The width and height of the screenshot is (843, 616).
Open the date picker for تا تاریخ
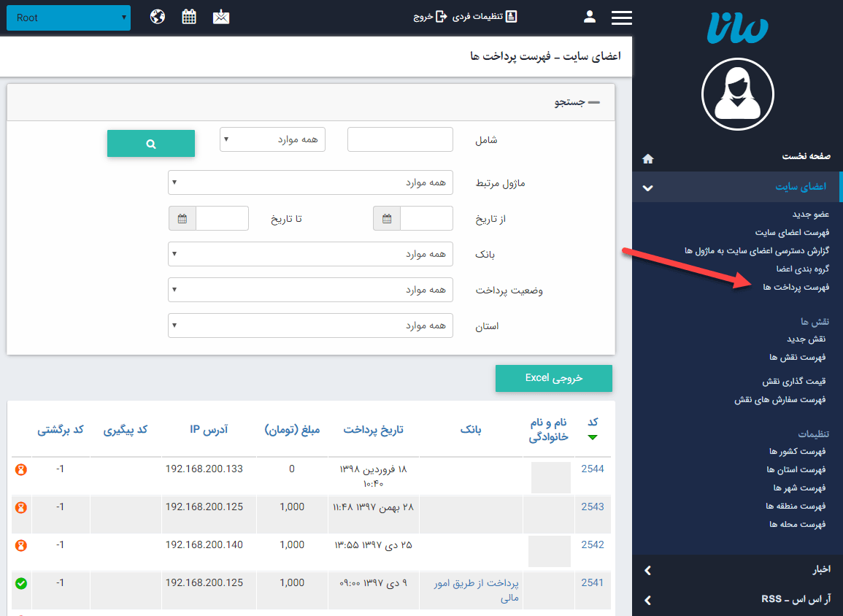click(x=182, y=217)
